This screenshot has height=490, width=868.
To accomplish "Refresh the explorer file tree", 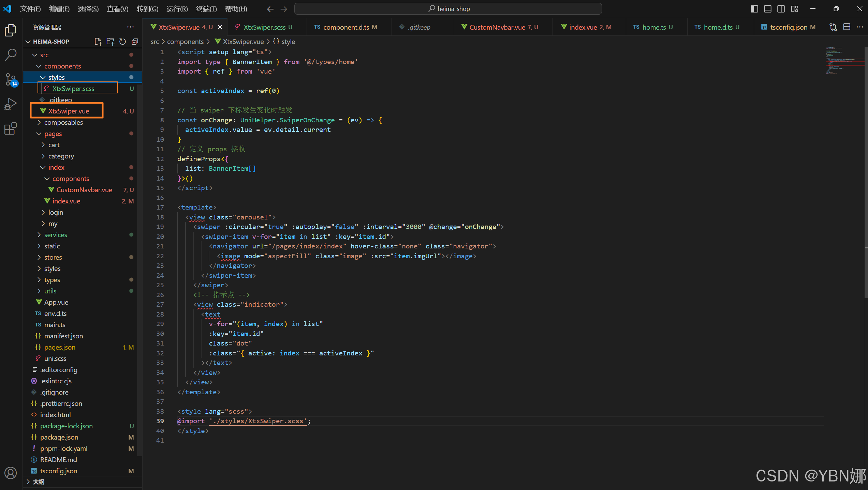I will [122, 42].
